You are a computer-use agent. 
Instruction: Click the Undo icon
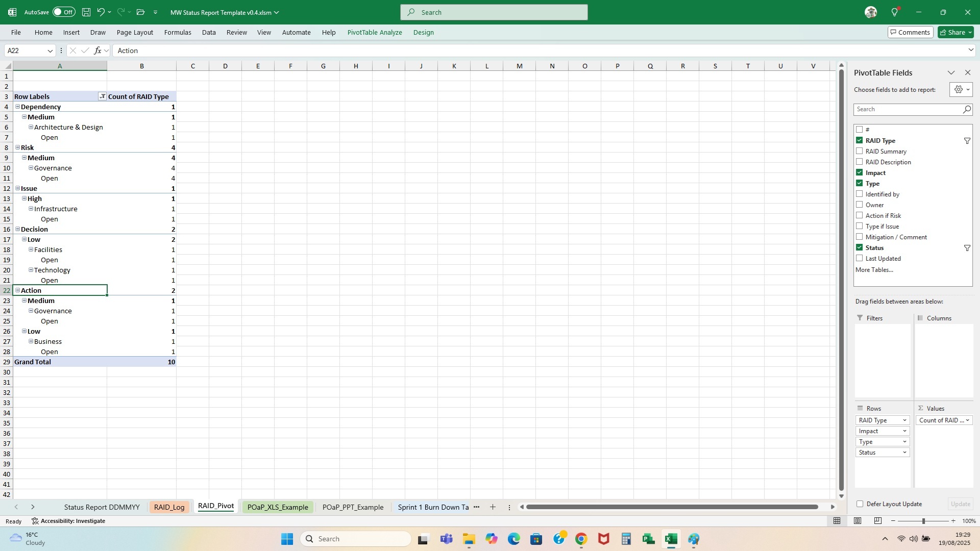(100, 12)
